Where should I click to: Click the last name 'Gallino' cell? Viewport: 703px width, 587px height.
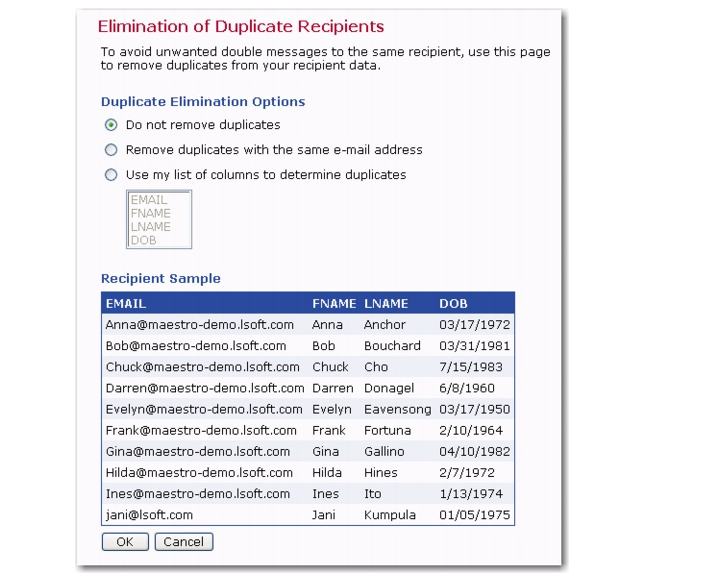tap(384, 451)
